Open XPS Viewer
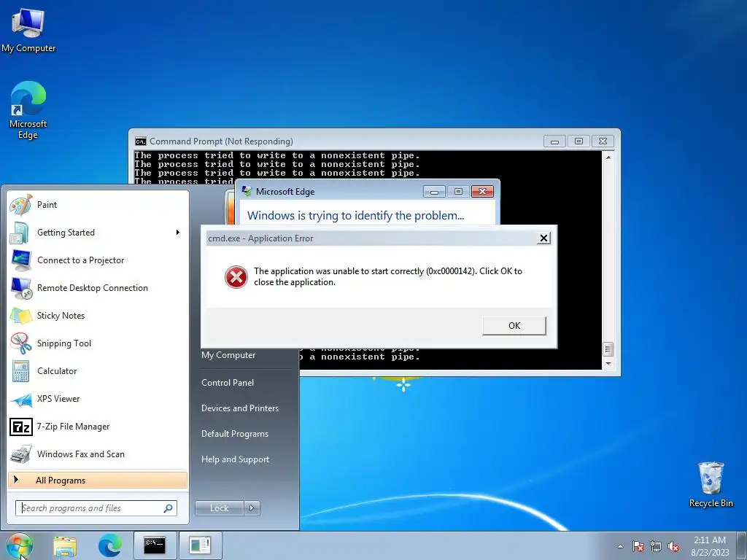 [98, 399]
